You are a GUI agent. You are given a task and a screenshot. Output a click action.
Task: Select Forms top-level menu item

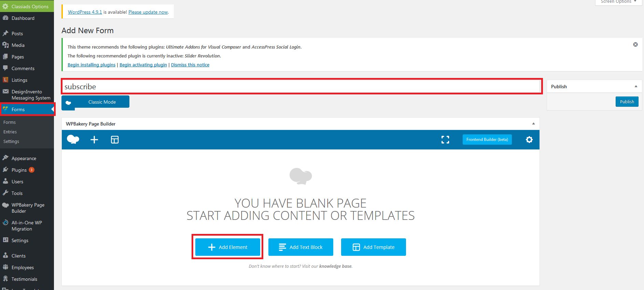27,109
